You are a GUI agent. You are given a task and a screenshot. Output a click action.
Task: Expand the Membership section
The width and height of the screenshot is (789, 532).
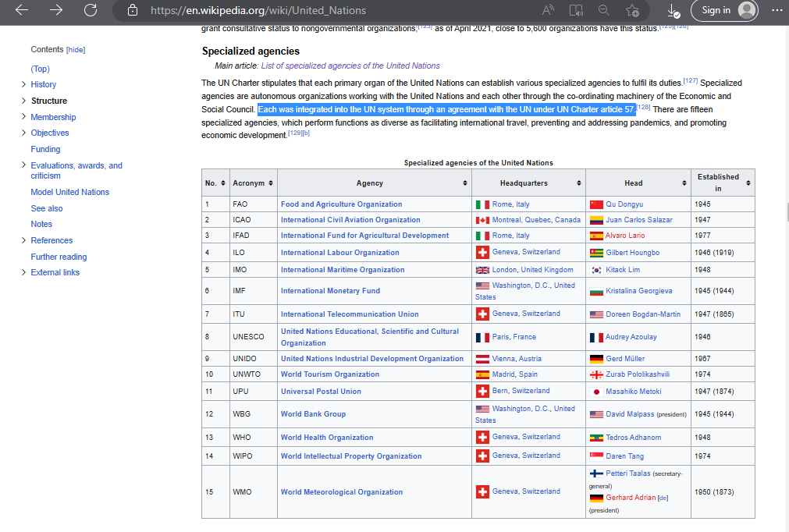23,117
